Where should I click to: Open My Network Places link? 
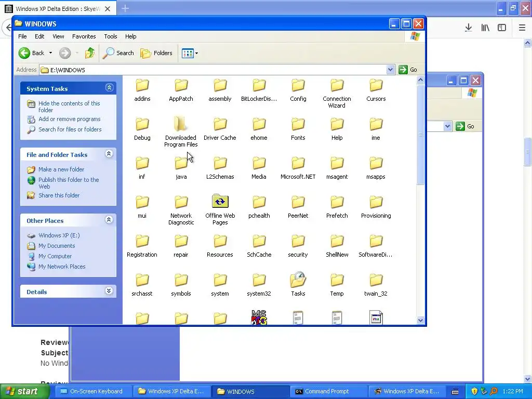coord(62,267)
